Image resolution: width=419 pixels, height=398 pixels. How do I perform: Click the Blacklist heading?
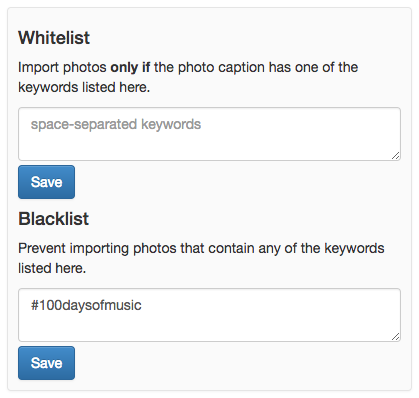[x=54, y=219]
